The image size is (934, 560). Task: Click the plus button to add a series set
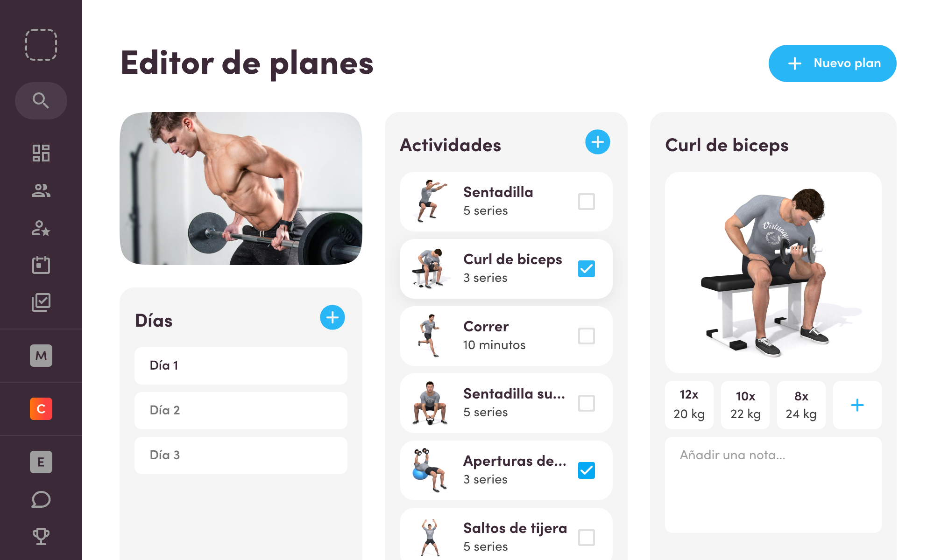click(x=859, y=405)
